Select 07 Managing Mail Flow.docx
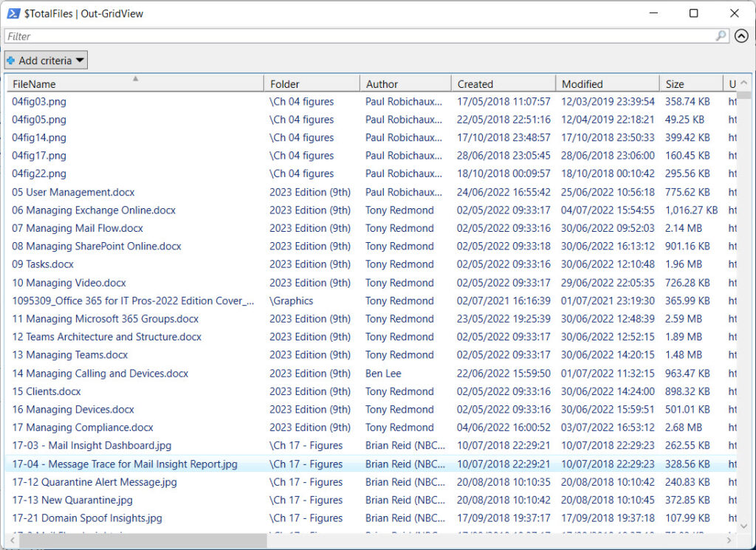The height and width of the screenshot is (550, 756). click(x=78, y=228)
